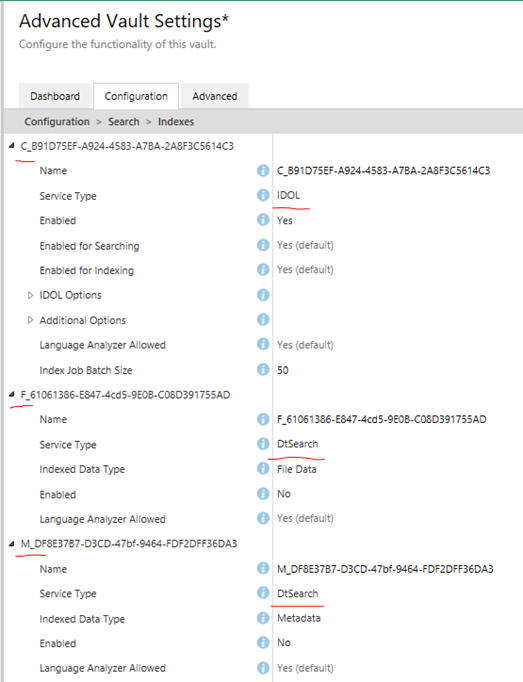Click the Index Job Batch Size label
Viewport: 523px width, 682px height.
pyautogui.click(x=86, y=371)
